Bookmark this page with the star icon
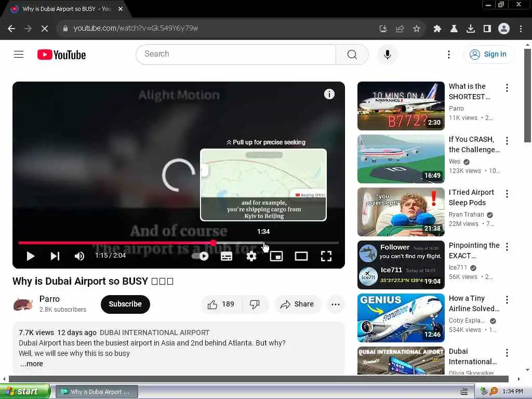 [x=417, y=29]
